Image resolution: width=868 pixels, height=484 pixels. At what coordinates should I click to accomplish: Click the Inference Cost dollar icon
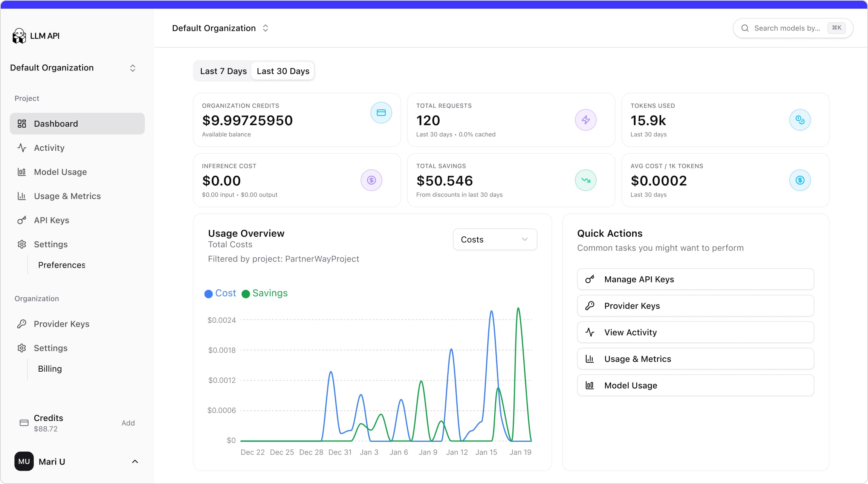pos(371,180)
